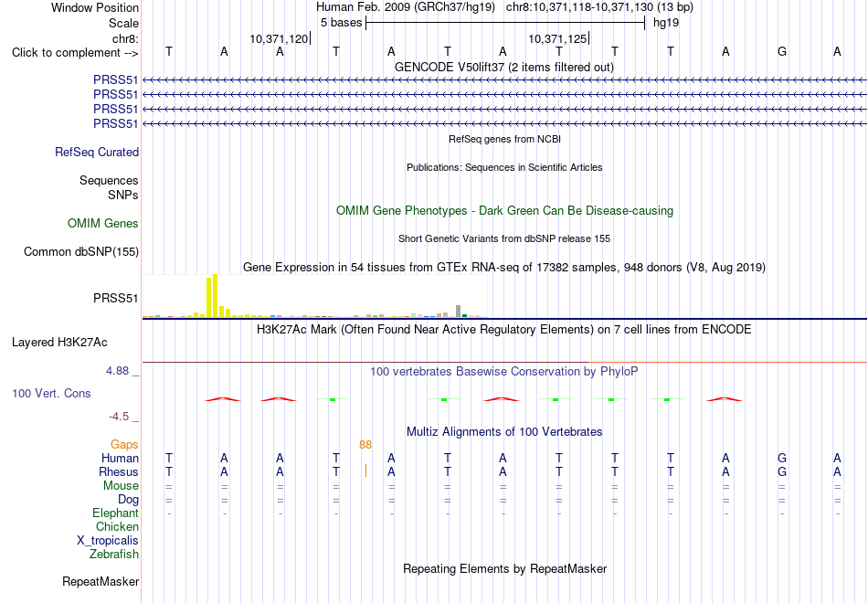Click the chr8:10,371,118-10,371,130 (13 bp) position text
This screenshot has width=868, height=603.
[x=599, y=7]
